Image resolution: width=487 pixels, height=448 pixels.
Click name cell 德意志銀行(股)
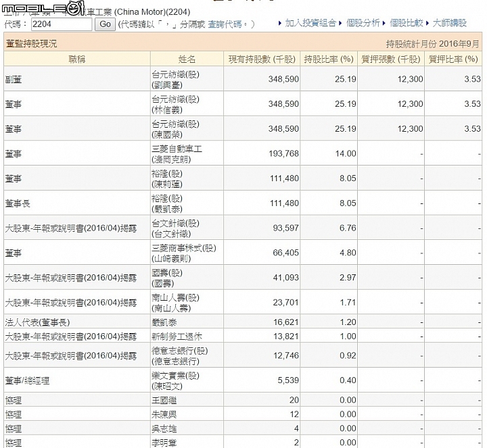pyautogui.click(x=187, y=356)
